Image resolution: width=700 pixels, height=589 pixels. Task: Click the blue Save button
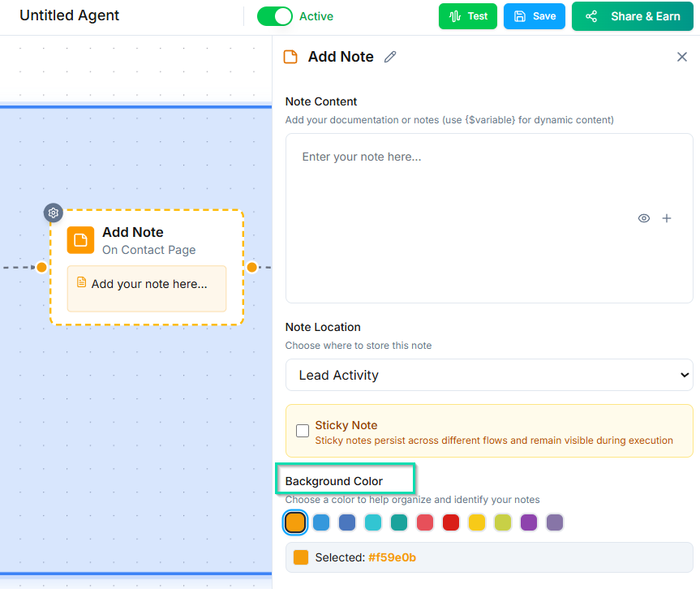(534, 16)
